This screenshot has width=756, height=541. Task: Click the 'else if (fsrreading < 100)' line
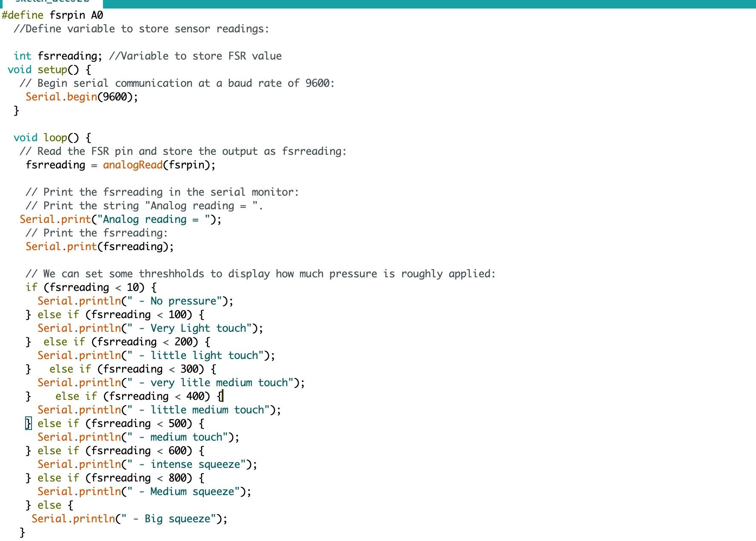coord(115,315)
